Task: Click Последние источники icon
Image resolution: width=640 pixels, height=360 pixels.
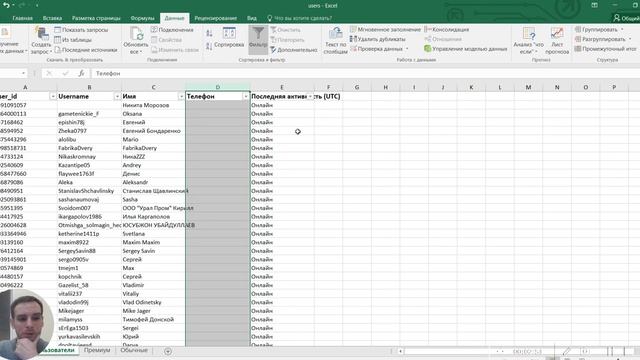Action: coord(58,49)
